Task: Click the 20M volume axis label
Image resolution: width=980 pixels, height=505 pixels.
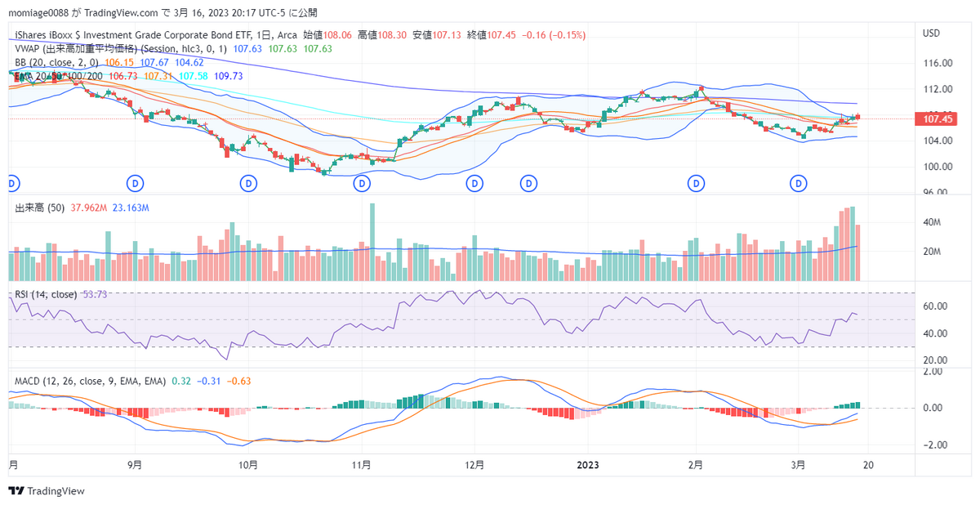Action: pos(932,252)
